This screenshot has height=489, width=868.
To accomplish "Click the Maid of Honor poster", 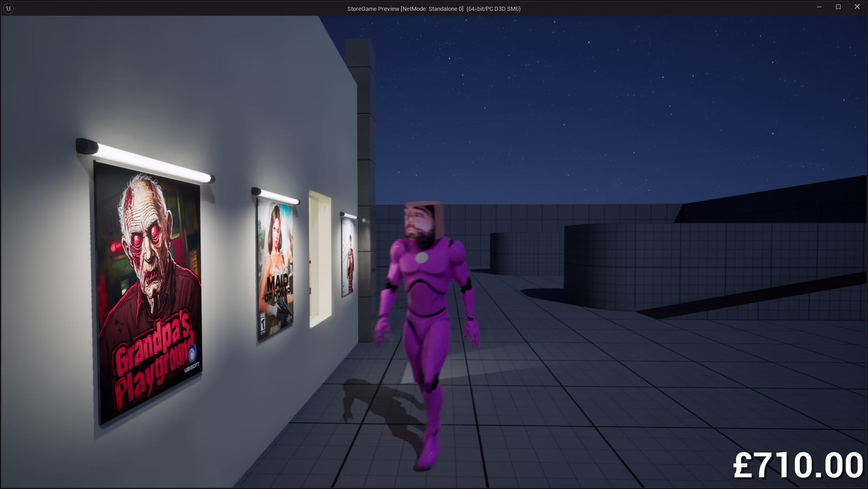I will coord(275,269).
